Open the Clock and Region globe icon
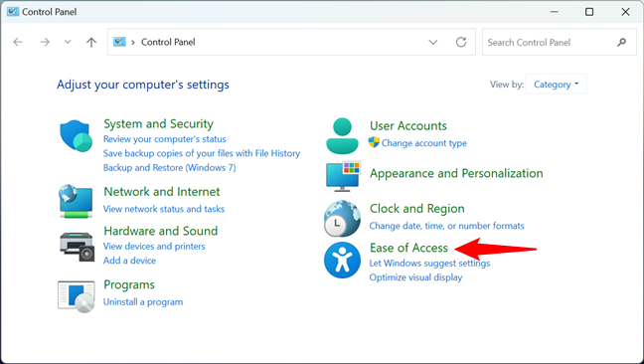644x364 pixels. pyautogui.click(x=342, y=219)
